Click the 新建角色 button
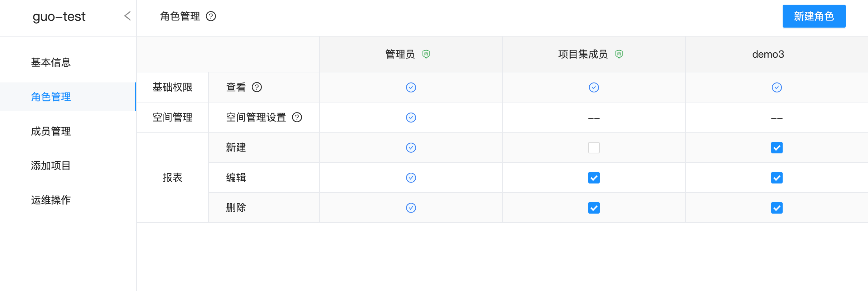Screen dimensions: 868x291 813,16
